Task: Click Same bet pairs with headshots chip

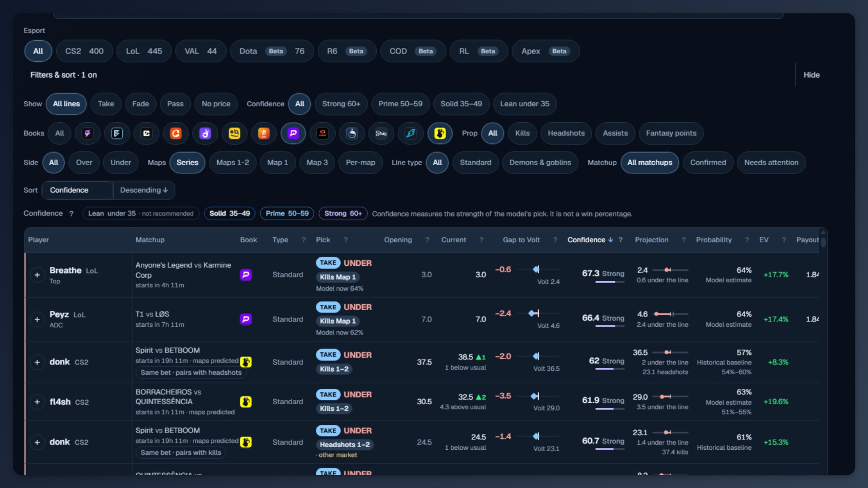Action: pyautogui.click(x=191, y=372)
